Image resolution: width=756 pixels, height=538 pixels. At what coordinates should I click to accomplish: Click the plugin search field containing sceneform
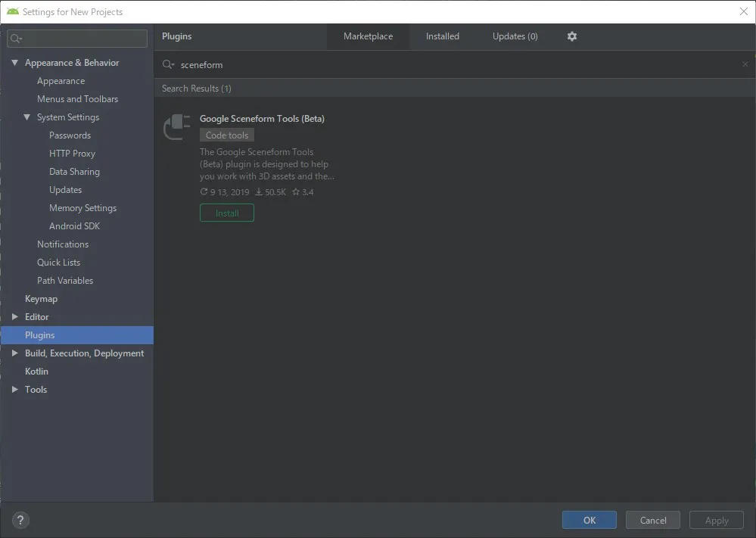pos(453,64)
